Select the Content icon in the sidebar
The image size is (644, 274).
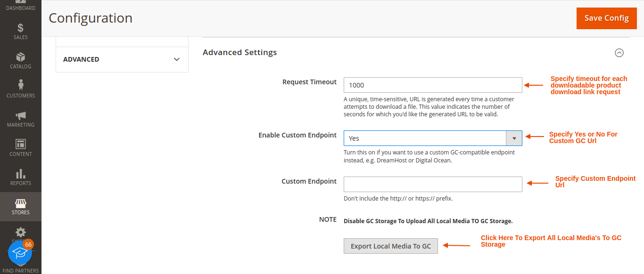[21, 148]
